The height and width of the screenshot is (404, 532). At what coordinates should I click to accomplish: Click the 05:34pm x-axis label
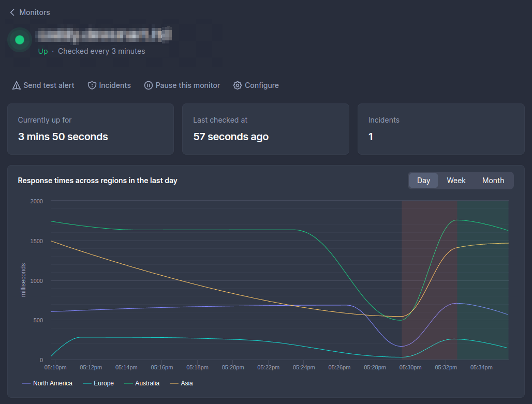pyautogui.click(x=481, y=367)
